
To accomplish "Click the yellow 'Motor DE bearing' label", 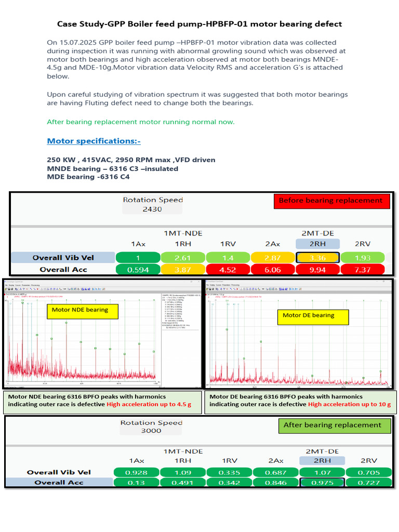I will click(313, 317).
